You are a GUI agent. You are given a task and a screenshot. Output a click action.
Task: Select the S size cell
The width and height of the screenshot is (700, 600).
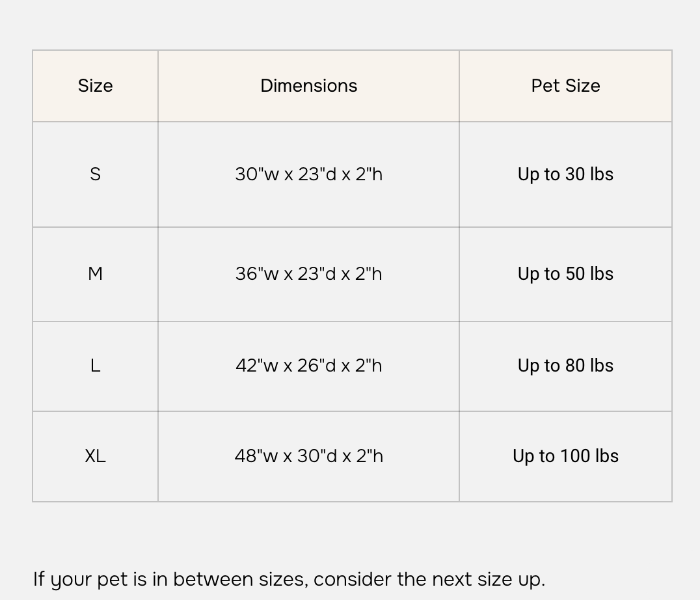[x=95, y=174]
